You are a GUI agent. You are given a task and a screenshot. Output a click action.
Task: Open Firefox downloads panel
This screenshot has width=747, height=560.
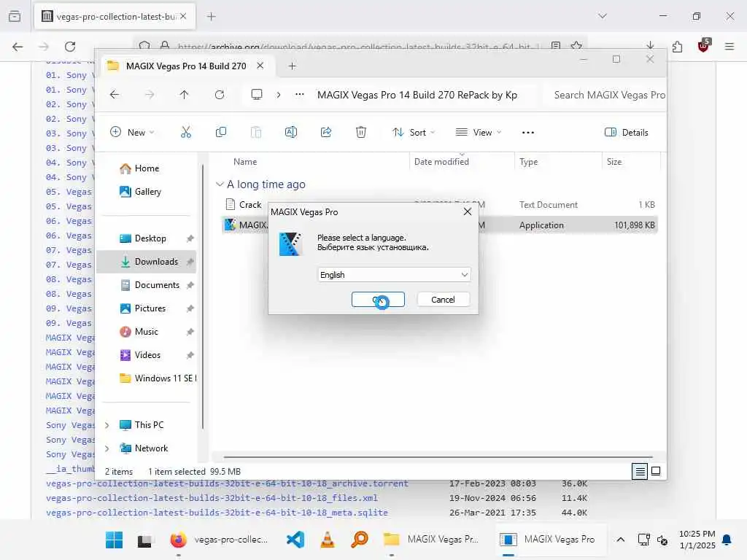650,46
